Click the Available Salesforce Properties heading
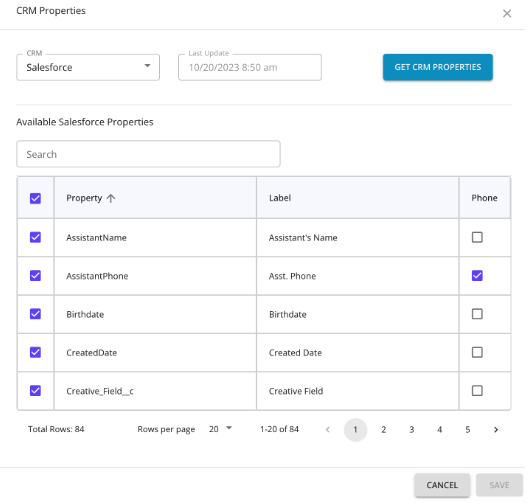The image size is (527, 503). click(x=85, y=122)
